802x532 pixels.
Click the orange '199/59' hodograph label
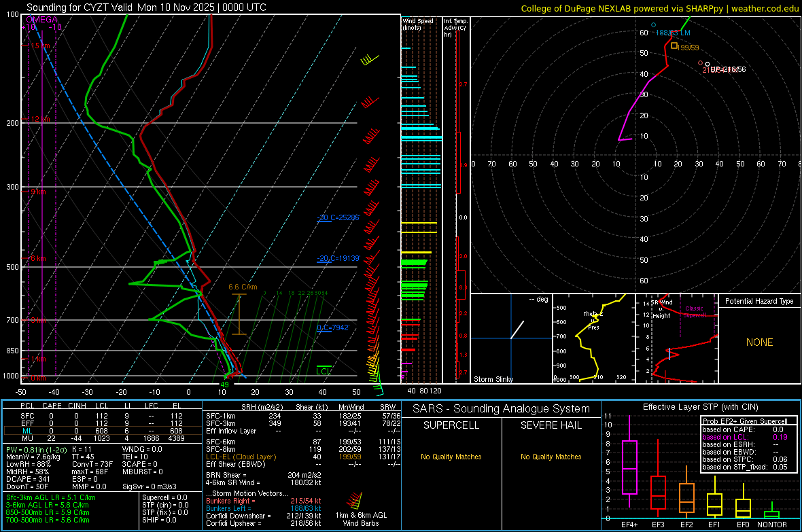[x=688, y=48]
